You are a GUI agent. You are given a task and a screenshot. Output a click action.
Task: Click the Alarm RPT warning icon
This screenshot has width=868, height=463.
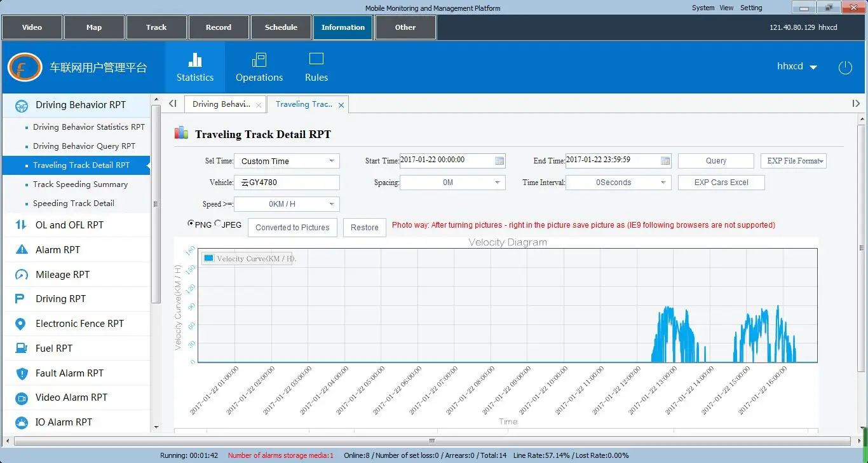pos(22,249)
